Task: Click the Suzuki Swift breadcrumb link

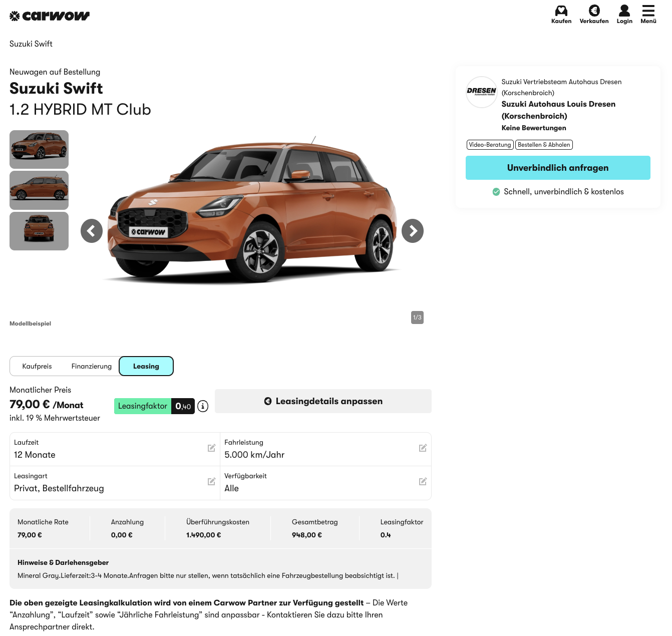Action: pos(31,44)
